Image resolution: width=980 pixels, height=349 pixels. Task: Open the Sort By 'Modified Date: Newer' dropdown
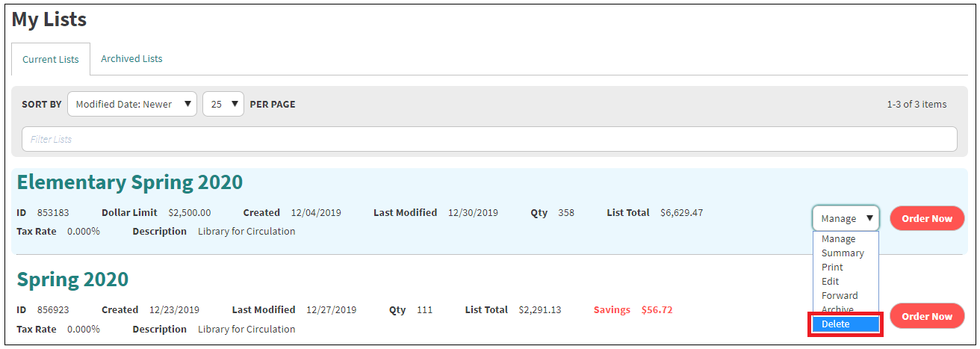(x=131, y=105)
